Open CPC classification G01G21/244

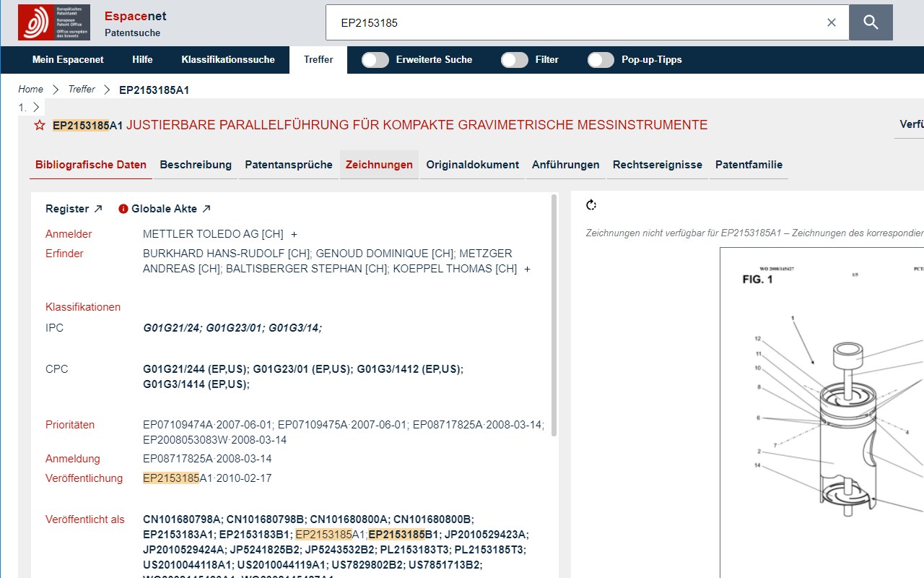(196, 369)
